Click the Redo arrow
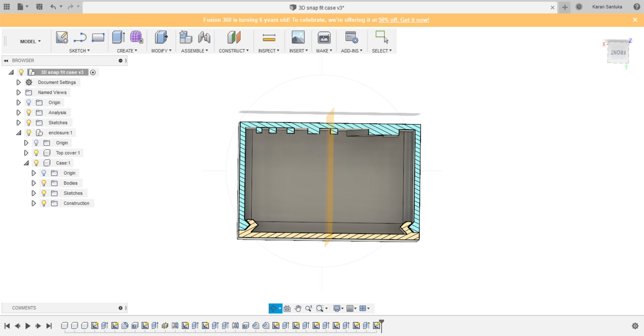 [70, 6]
